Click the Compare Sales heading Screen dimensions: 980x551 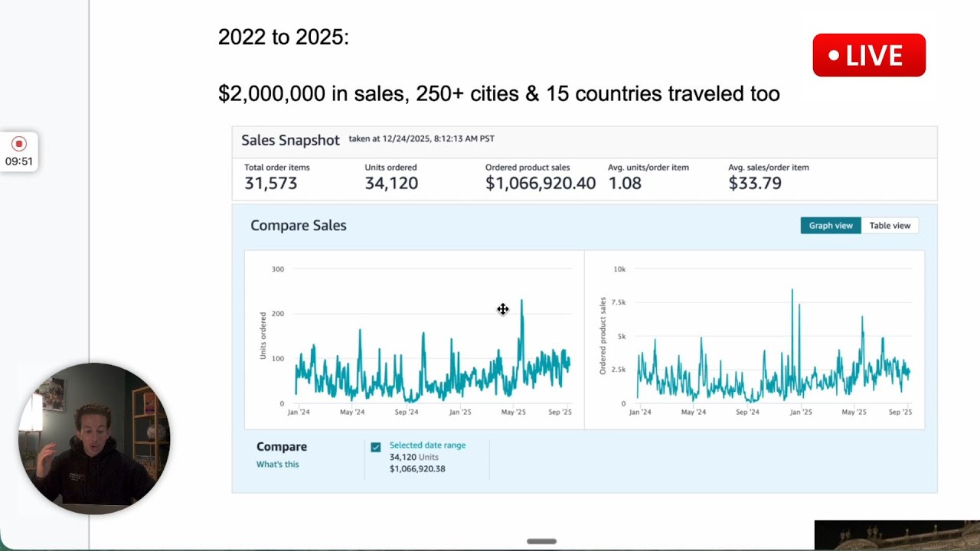(x=299, y=226)
